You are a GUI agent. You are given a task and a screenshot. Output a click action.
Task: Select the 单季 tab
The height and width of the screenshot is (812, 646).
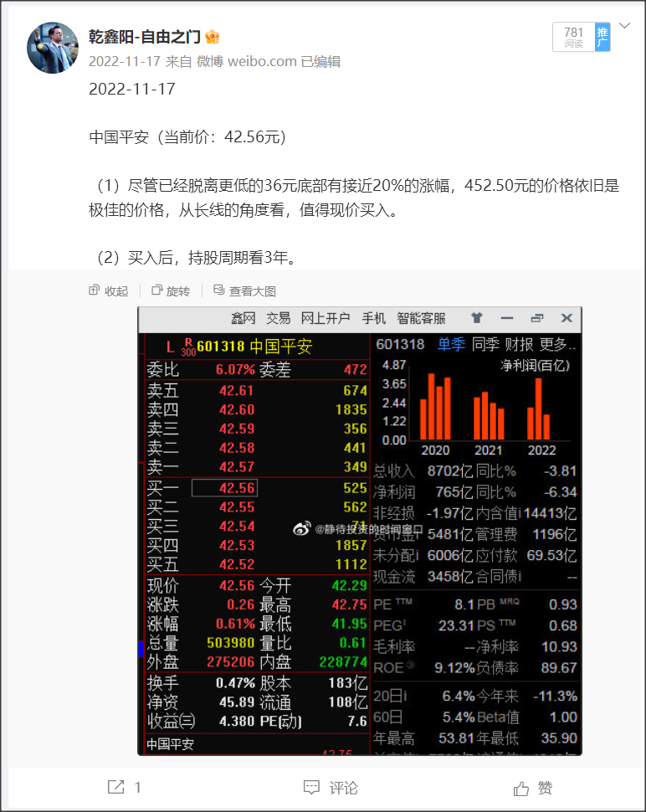point(451,344)
